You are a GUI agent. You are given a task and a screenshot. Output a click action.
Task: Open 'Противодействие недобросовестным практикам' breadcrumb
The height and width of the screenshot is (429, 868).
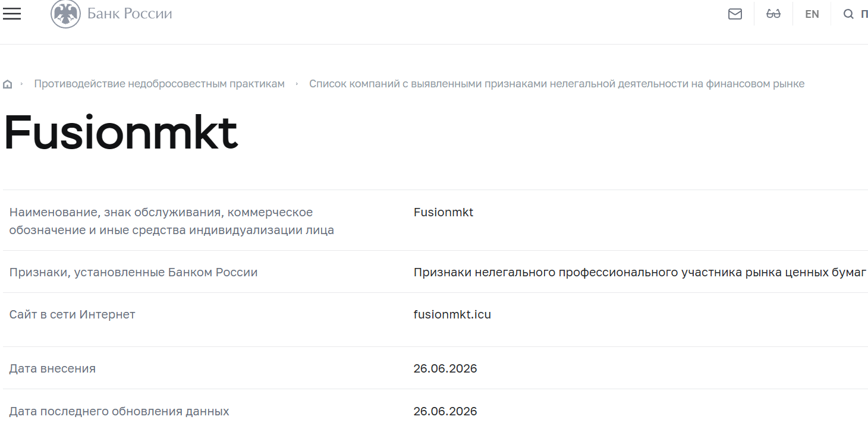tap(159, 84)
